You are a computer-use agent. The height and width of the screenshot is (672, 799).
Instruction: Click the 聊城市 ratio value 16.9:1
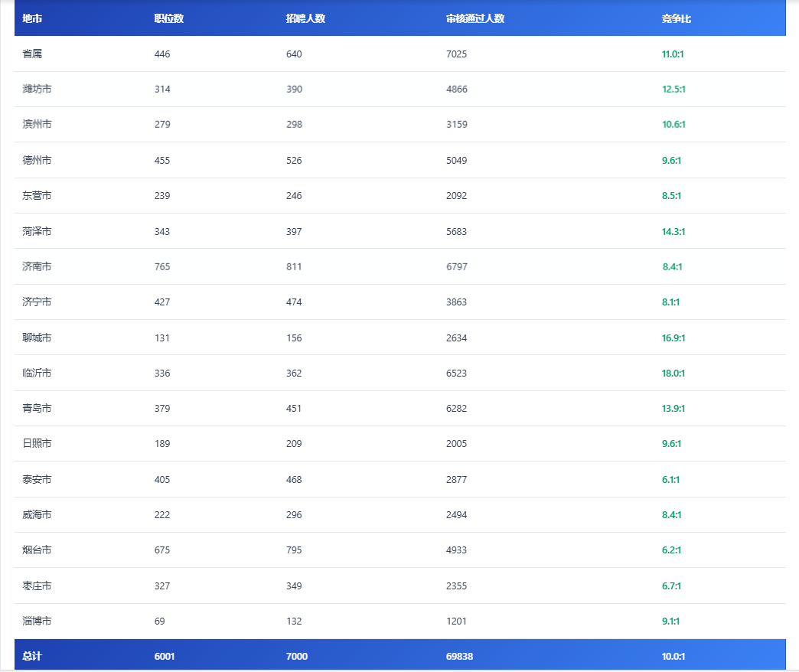pos(673,338)
